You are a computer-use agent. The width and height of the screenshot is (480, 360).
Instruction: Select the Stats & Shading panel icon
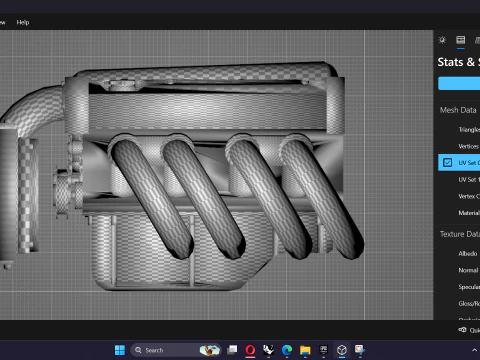(461, 40)
